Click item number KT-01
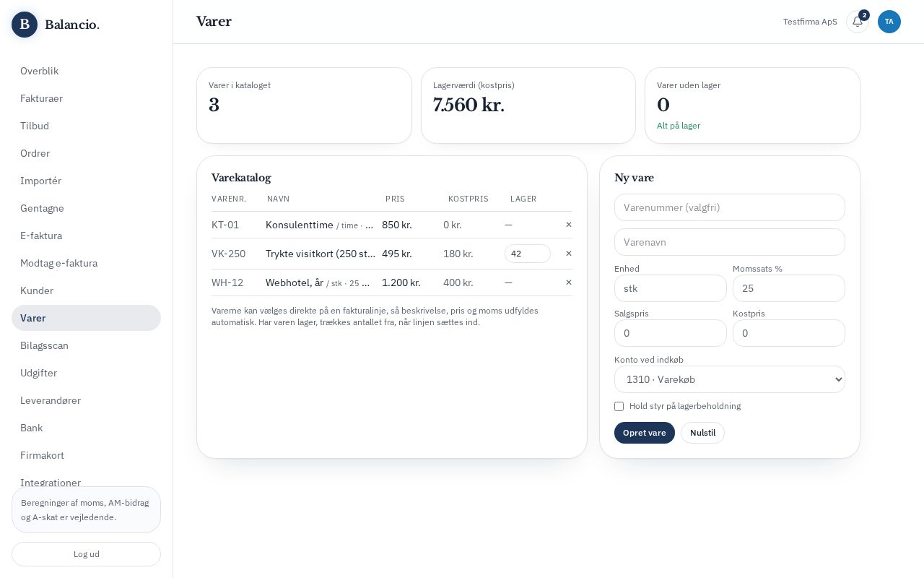This screenshot has height=578, width=924. tap(225, 225)
